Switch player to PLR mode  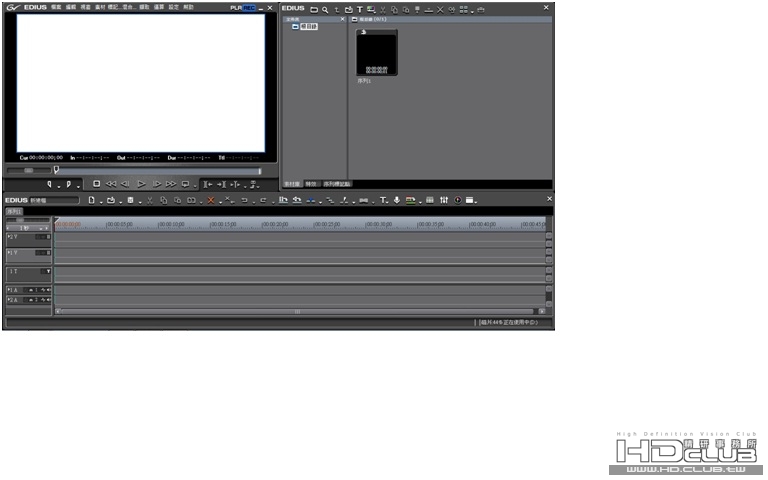[x=236, y=8]
